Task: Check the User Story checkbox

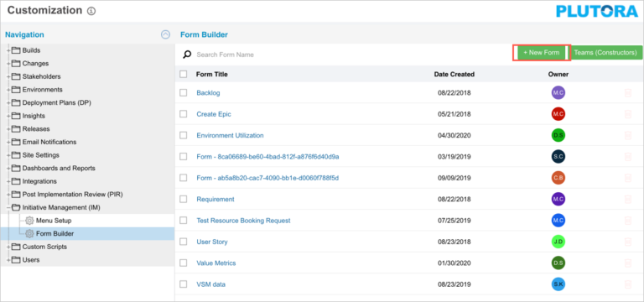Action: pyautogui.click(x=183, y=242)
